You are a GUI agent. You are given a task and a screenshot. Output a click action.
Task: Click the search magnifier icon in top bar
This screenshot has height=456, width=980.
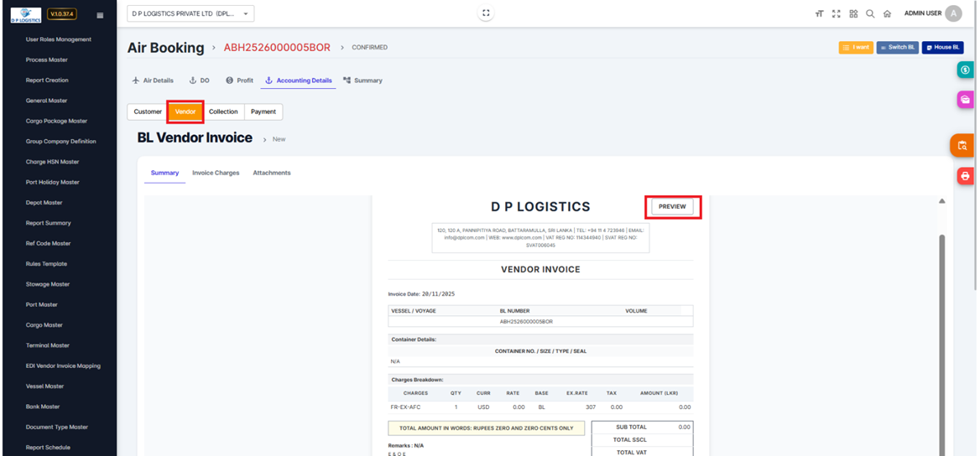pyautogui.click(x=870, y=13)
